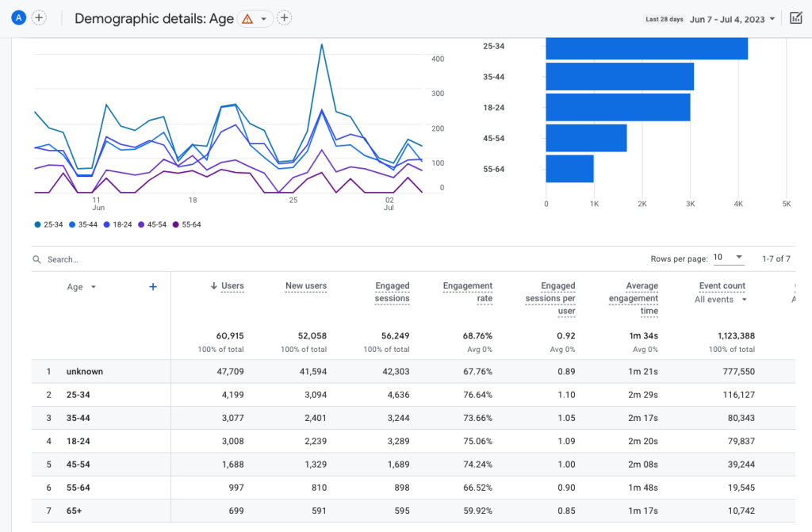Viewport: 812px width, 532px height.
Task: Open the Age dimension selector dropdown
Action: (82, 287)
